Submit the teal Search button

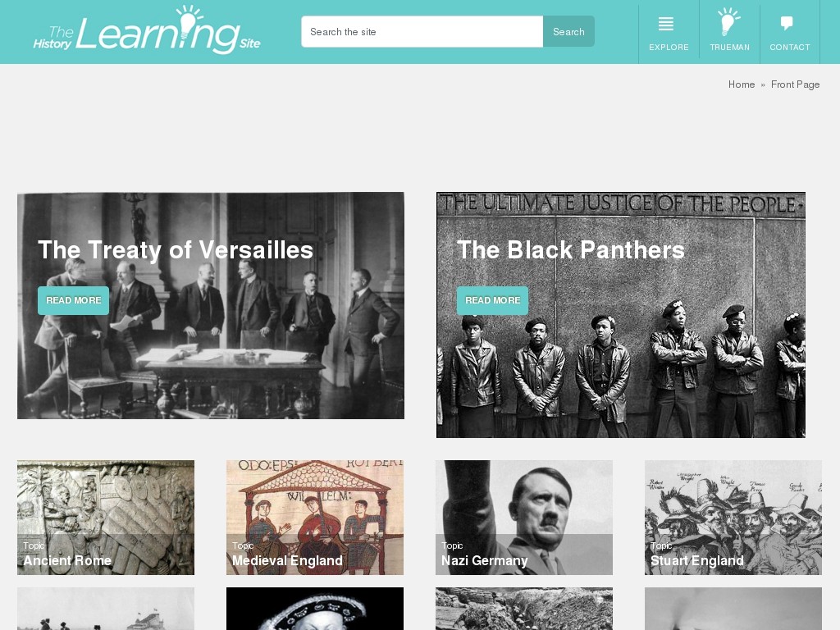click(568, 32)
